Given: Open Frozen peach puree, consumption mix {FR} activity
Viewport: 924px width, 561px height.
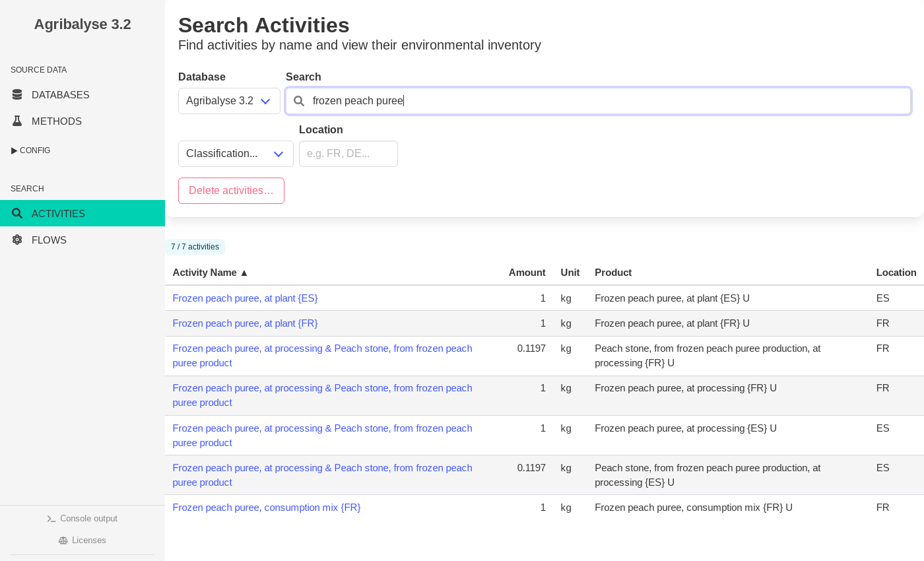Looking at the screenshot, I should (x=267, y=508).
